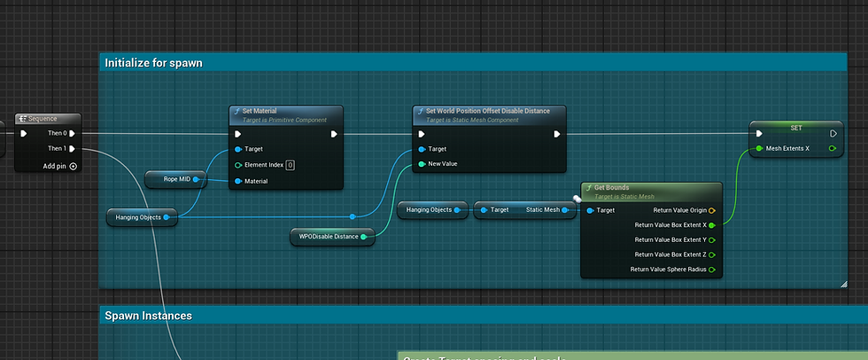Click Return Value Box Extent X pin
Screen dimensions: 868x360
pos(712,225)
